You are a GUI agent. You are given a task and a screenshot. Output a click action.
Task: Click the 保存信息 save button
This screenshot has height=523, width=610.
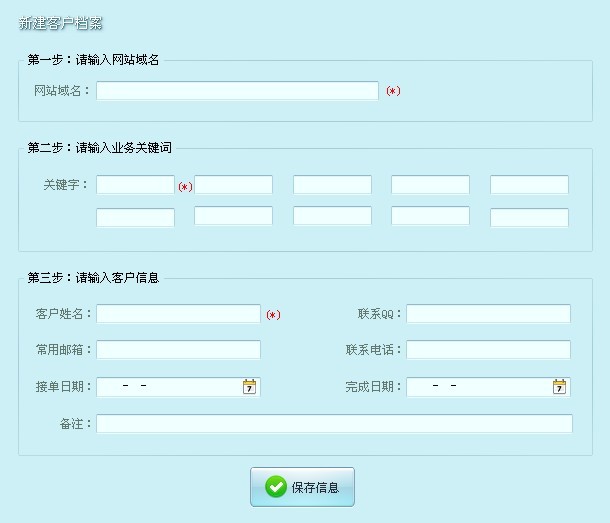(x=302, y=487)
